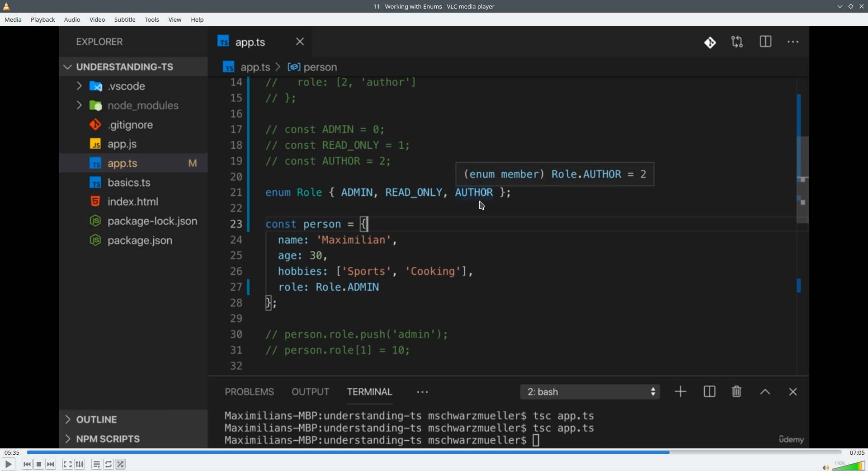Click the VLC cone icon in title bar
The height and width of the screenshot is (471, 868).
[x=6, y=6]
